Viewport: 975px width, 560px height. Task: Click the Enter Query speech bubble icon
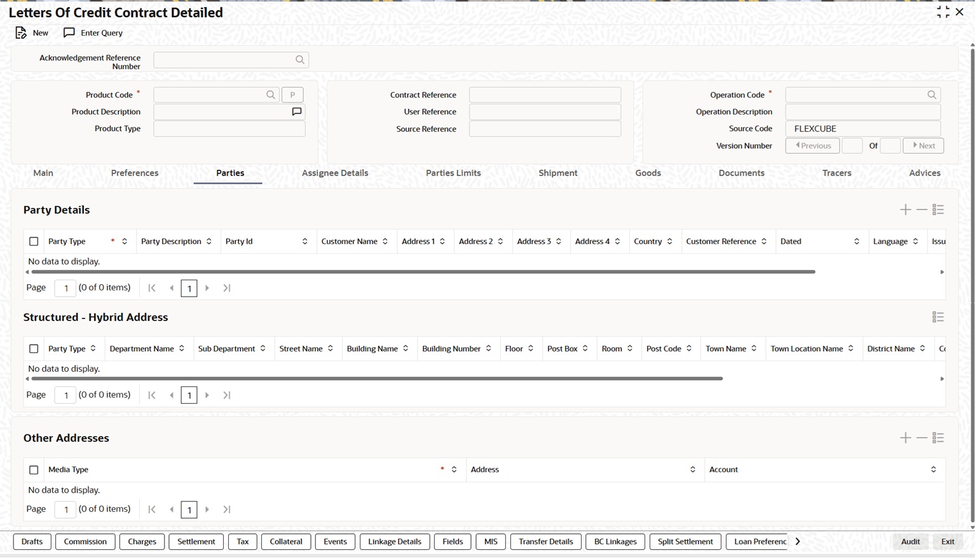click(69, 33)
